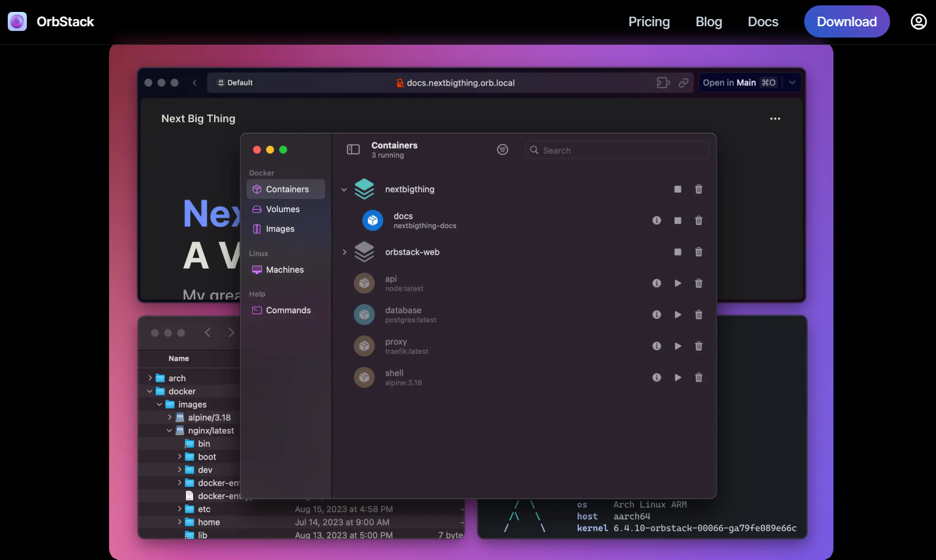Image resolution: width=936 pixels, height=560 pixels.
Task: Click the split view icon in browser toolbar
Action: click(663, 83)
